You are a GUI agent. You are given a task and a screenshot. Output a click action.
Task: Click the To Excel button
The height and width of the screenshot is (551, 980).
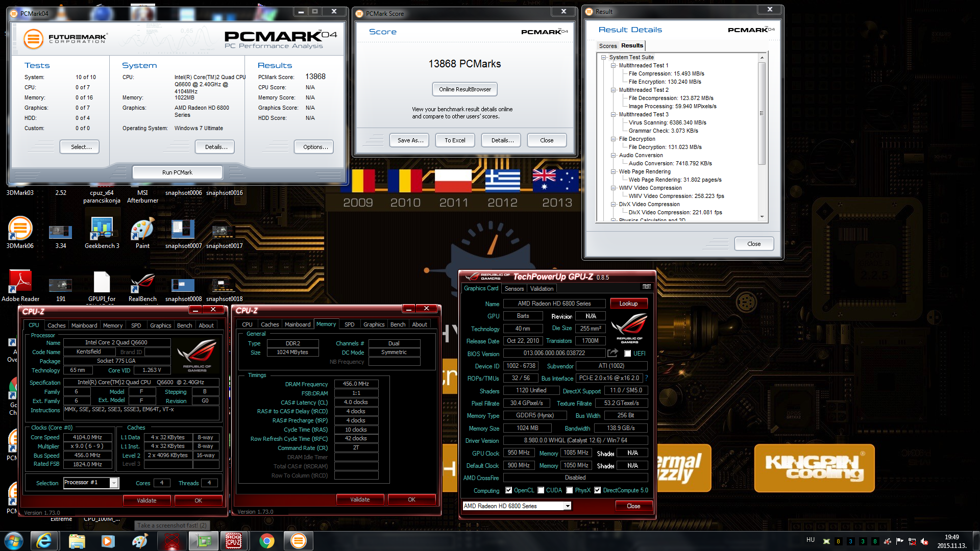(x=455, y=140)
